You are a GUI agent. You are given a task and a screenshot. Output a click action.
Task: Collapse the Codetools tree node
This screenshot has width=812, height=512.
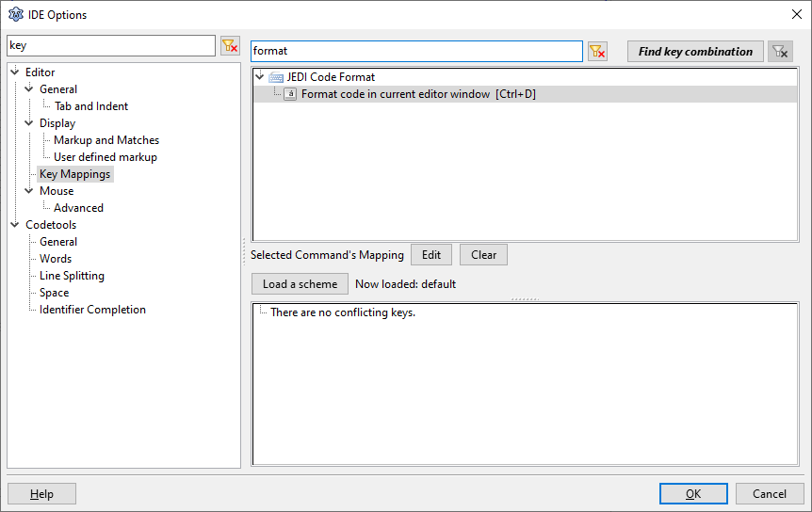point(14,224)
